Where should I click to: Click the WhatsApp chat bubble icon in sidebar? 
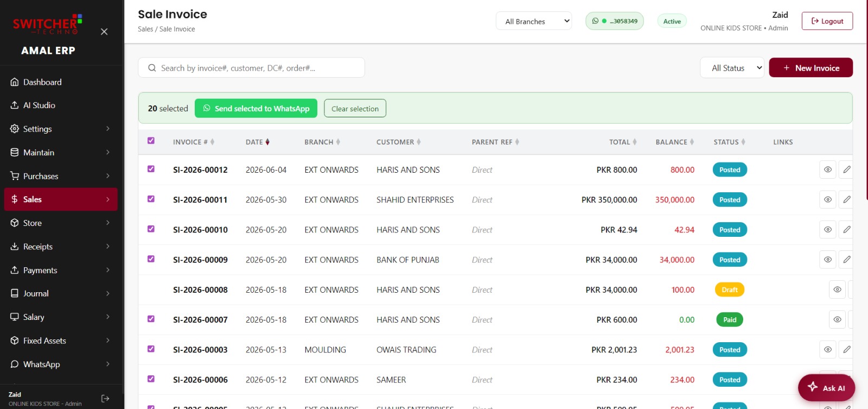point(15,364)
